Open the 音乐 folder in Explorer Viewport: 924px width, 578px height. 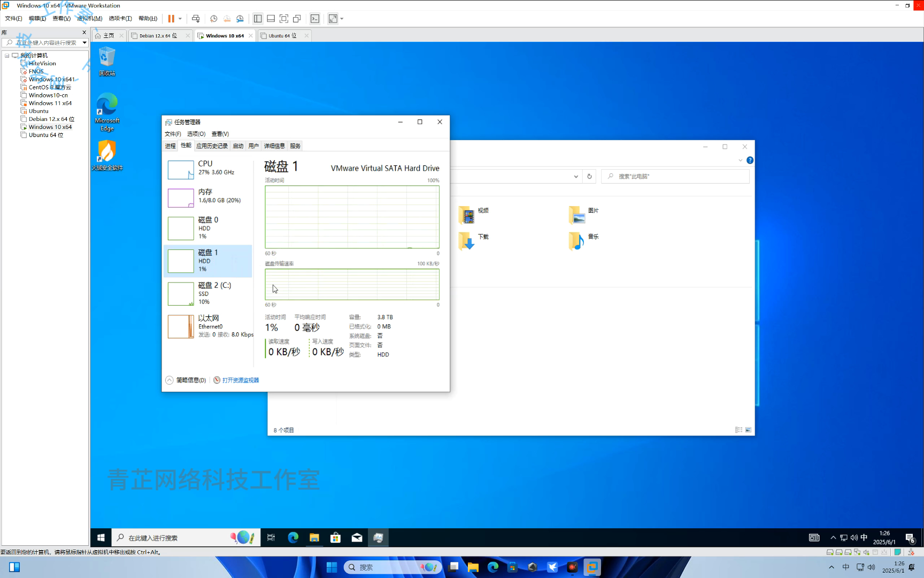584,241
